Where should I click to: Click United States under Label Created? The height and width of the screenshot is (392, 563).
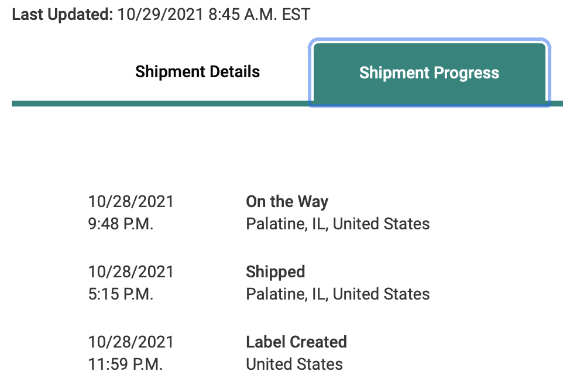coord(294,365)
